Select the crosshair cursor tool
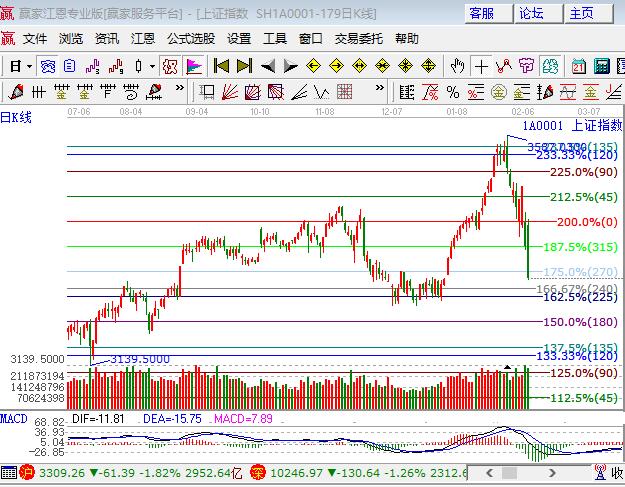 point(481,66)
